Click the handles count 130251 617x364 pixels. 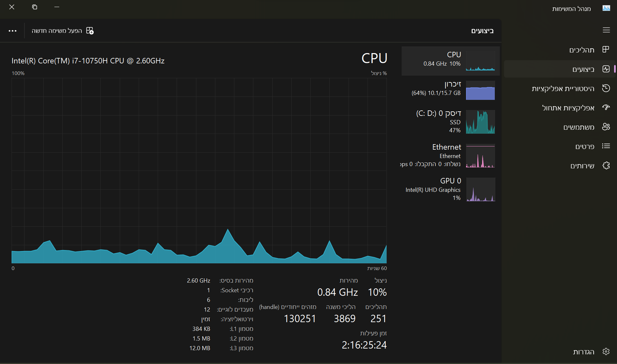click(300, 319)
